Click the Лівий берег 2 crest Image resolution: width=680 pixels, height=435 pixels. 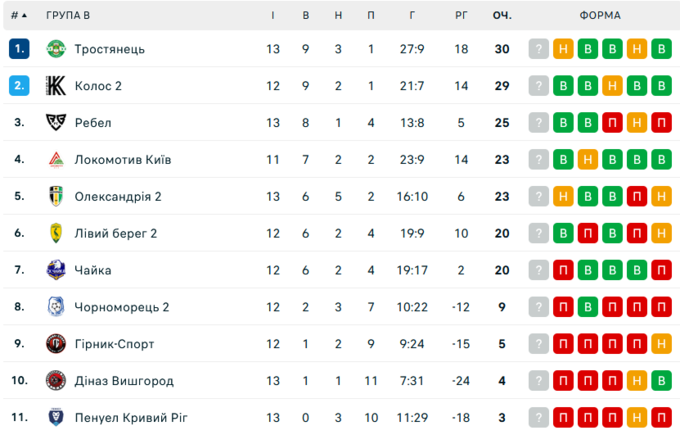click(56, 234)
